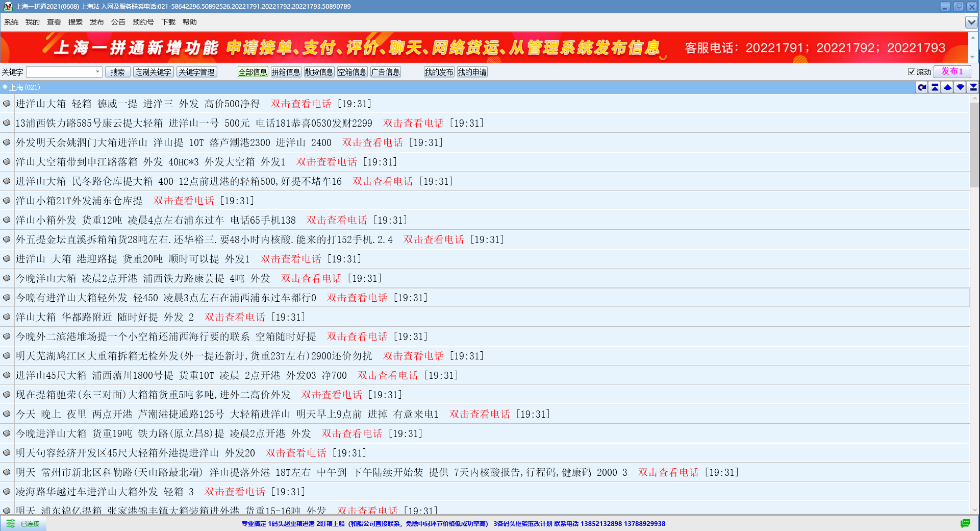Click the pink 发布1 button
The width and height of the screenshot is (980, 531).
(951, 71)
